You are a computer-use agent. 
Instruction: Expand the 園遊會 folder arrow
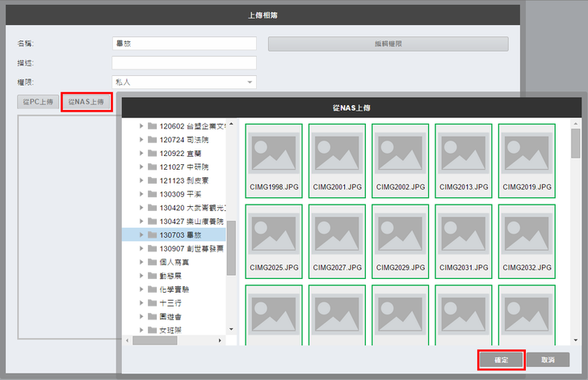point(141,317)
